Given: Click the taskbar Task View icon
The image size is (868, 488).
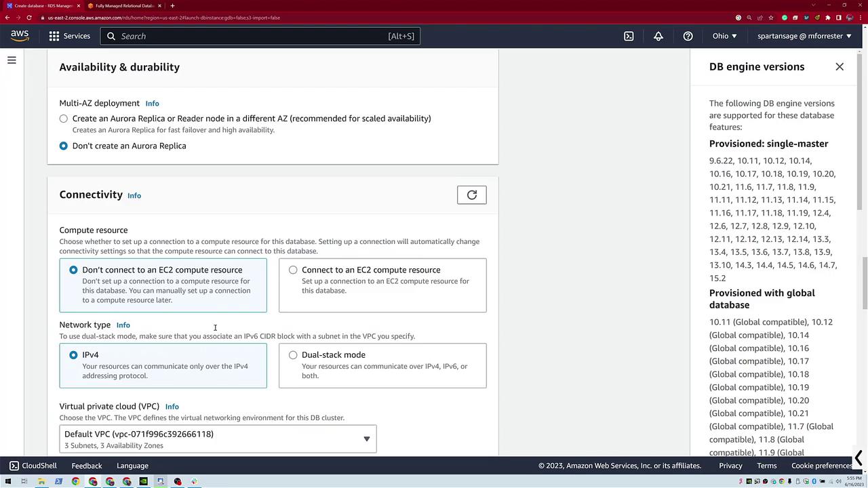Looking at the screenshot, I should pos(24,481).
